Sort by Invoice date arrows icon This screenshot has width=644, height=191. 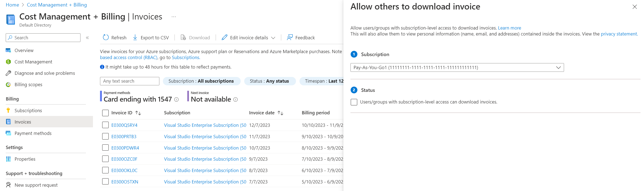[x=281, y=113]
